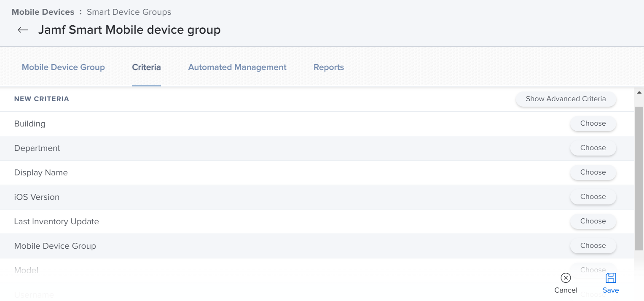Select the Criteria tab
The width and height of the screenshot is (644, 301).
tap(146, 67)
